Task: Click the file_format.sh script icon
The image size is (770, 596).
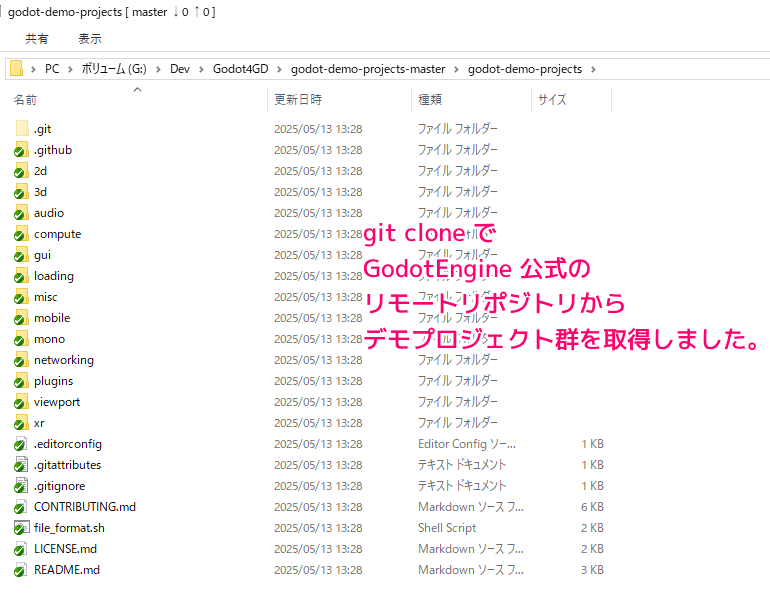Action: pos(21,528)
